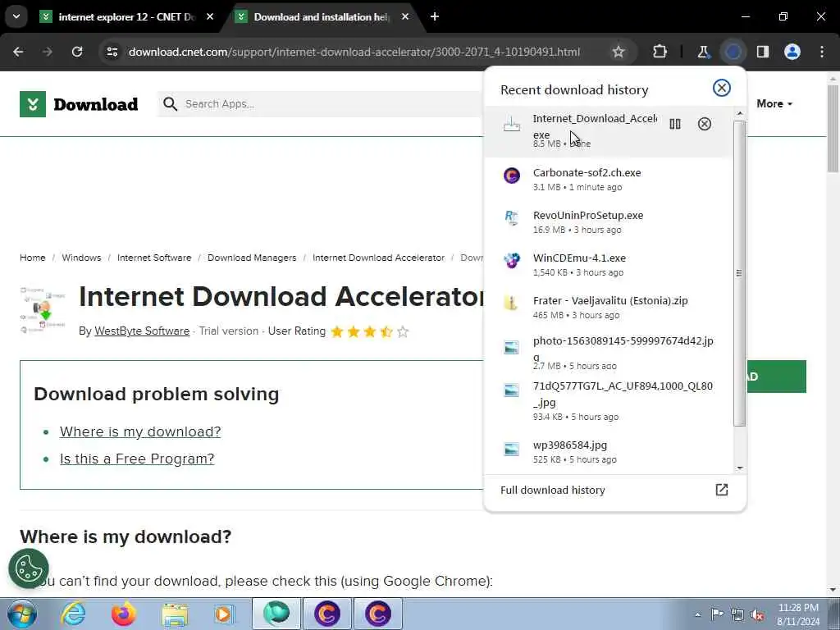Toggle the side panel icon

pos(763,52)
